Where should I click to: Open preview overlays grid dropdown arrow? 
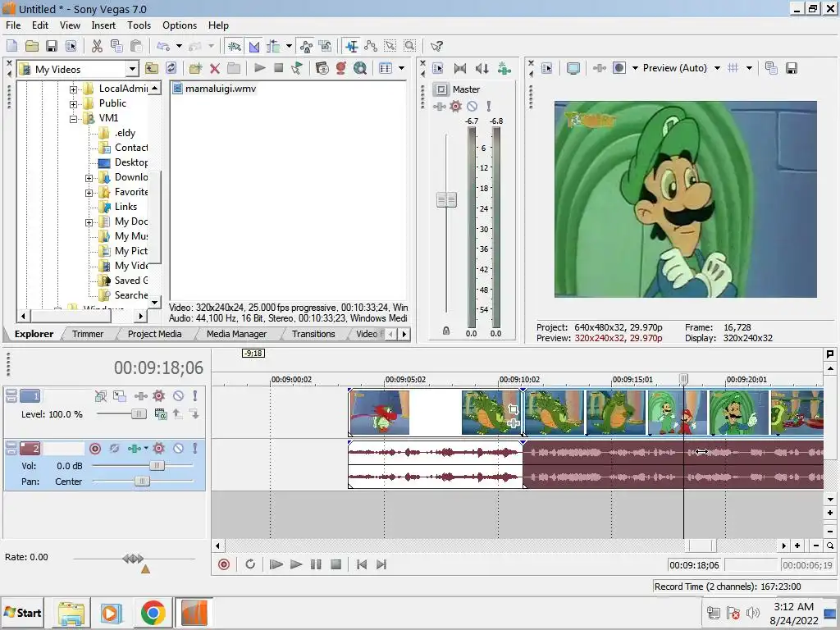click(x=749, y=68)
